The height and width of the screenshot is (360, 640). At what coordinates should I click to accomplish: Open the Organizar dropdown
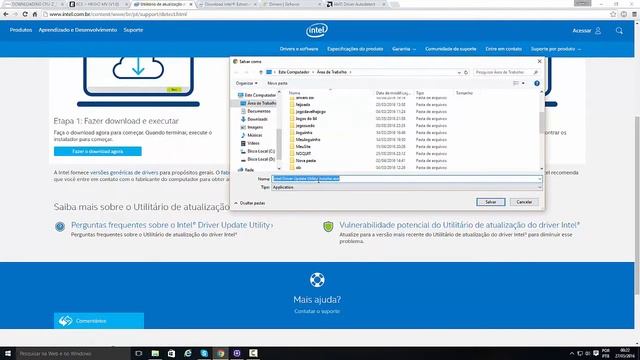click(247, 83)
